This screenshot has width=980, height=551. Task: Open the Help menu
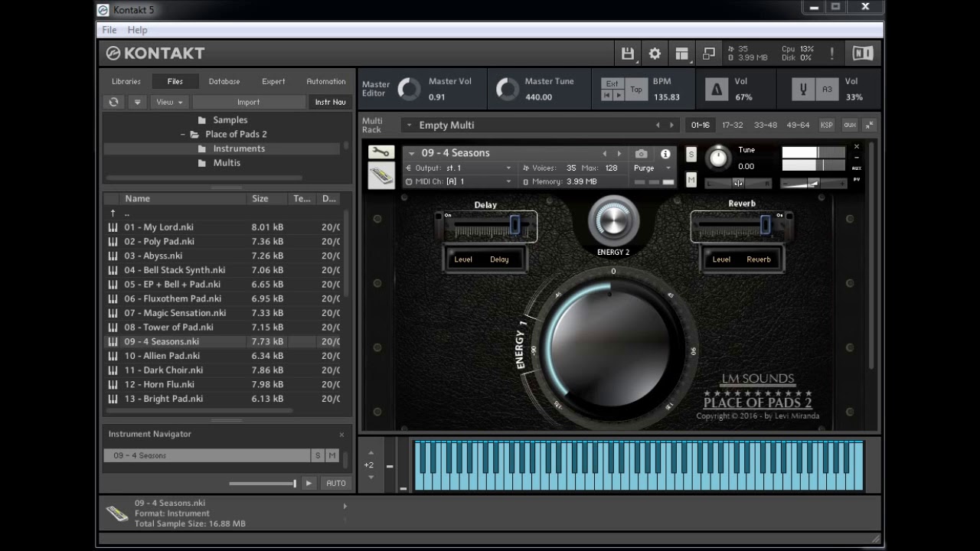click(138, 30)
